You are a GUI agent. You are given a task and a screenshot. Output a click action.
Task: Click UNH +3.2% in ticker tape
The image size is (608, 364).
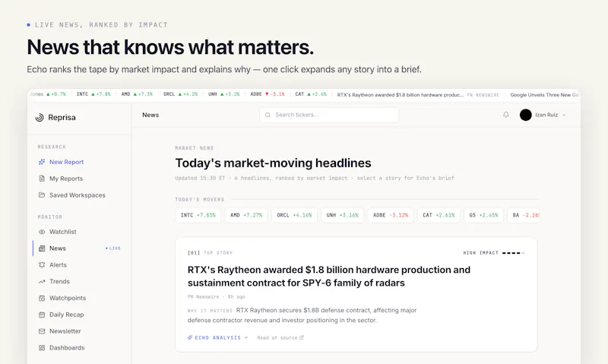coord(223,94)
